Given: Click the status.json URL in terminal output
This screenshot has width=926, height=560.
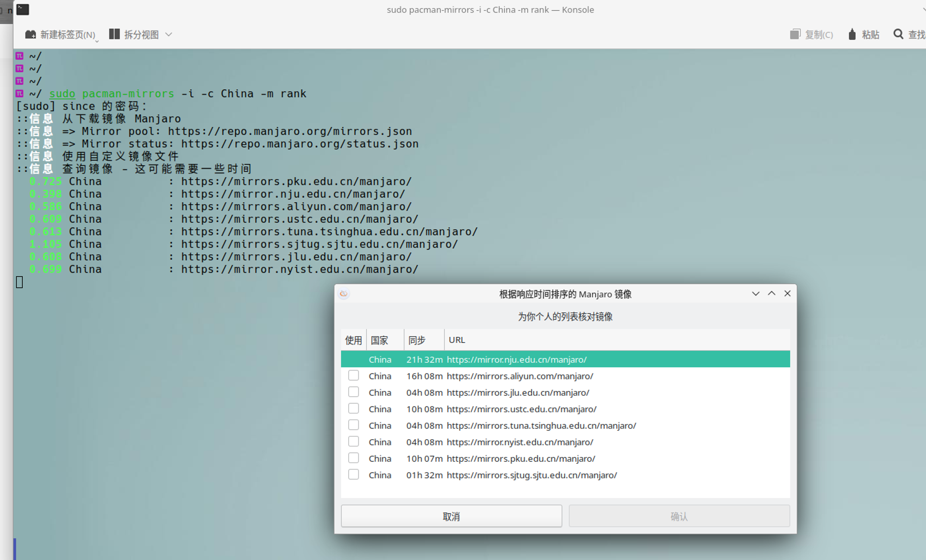Looking at the screenshot, I should coord(300,144).
